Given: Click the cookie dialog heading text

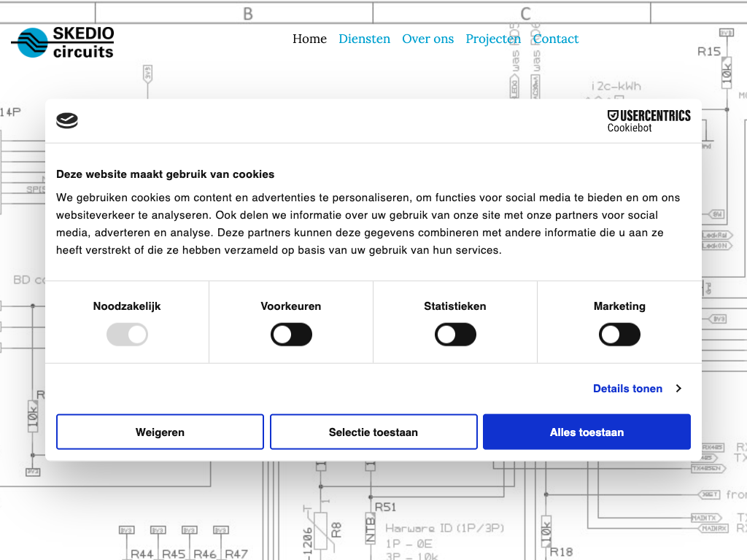Looking at the screenshot, I should [x=166, y=174].
